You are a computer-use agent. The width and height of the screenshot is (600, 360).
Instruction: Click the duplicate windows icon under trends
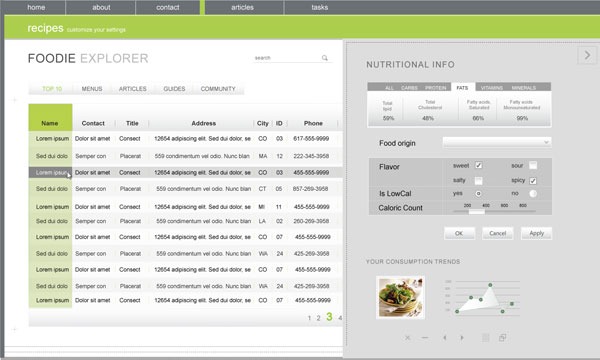click(x=502, y=337)
